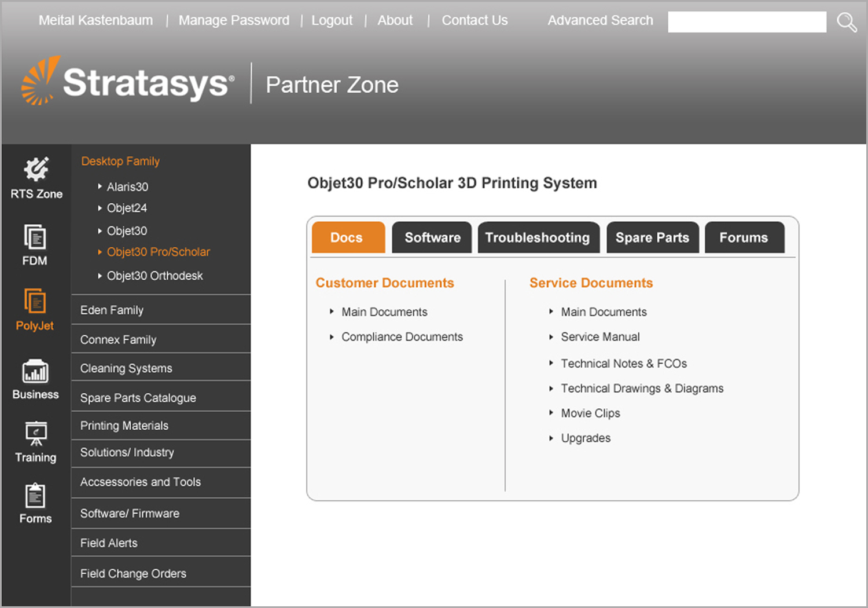Expand the Eden Family section
Viewport: 868px width, 608px height.
pos(161,310)
